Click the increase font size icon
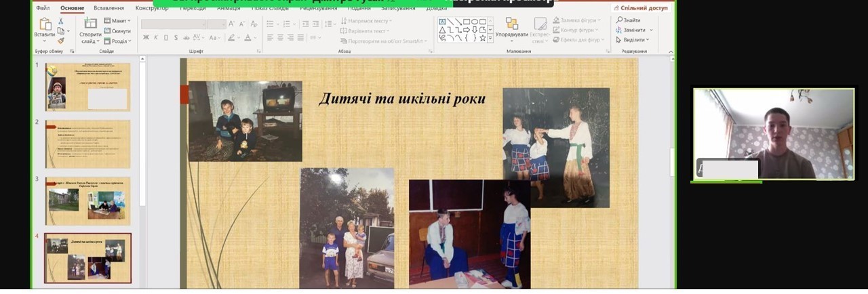The height and width of the screenshot is (294, 868). [x=232, y=24]
